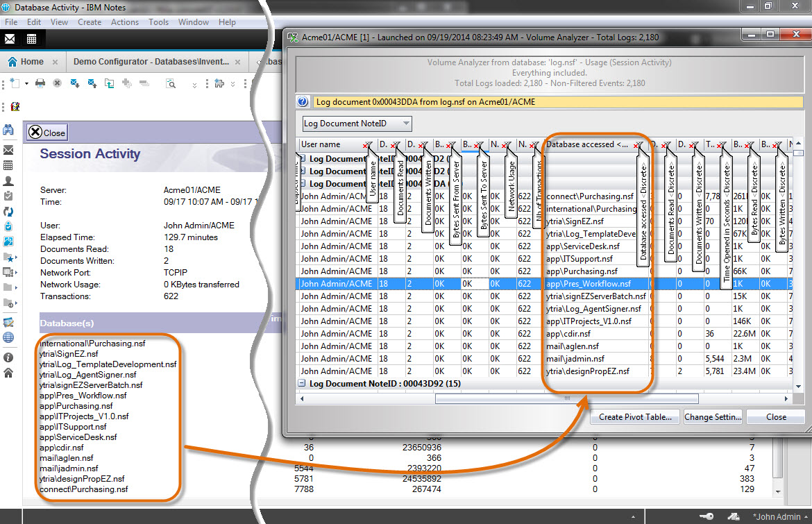Click the blue badge icon in sidebar

tap(8, 226)
